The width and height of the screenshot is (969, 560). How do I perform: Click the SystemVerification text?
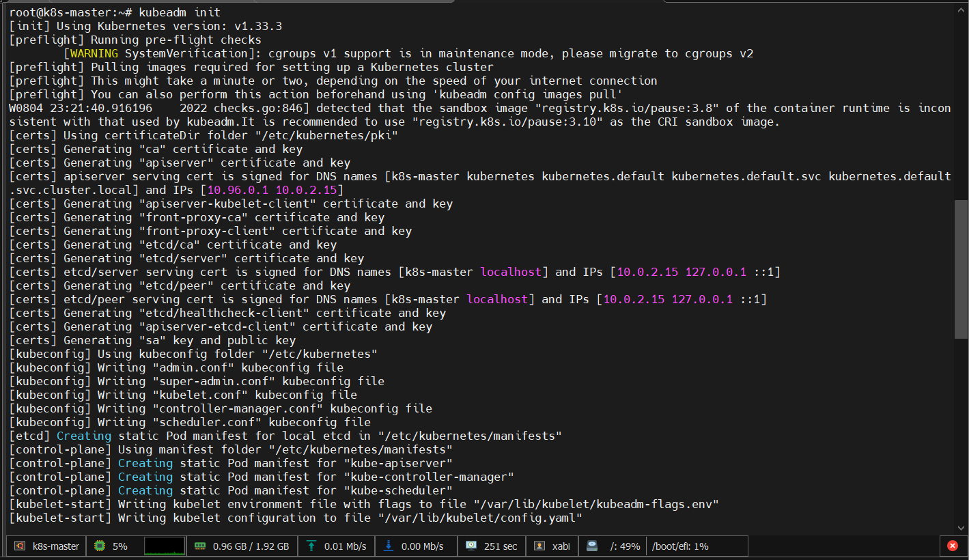pos(186,53)
